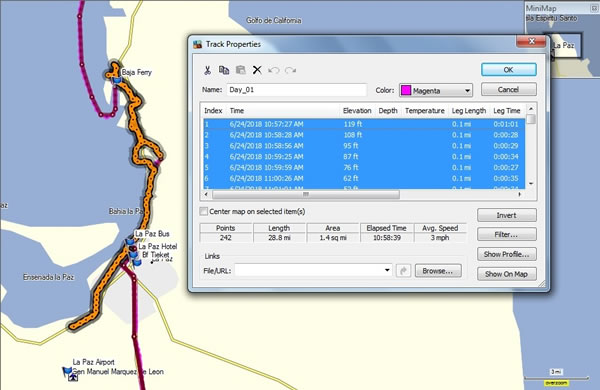Click the table scroll down arrow
Image resolution: width=600 pixels, height=390 pixels.
tap(531, 184)
